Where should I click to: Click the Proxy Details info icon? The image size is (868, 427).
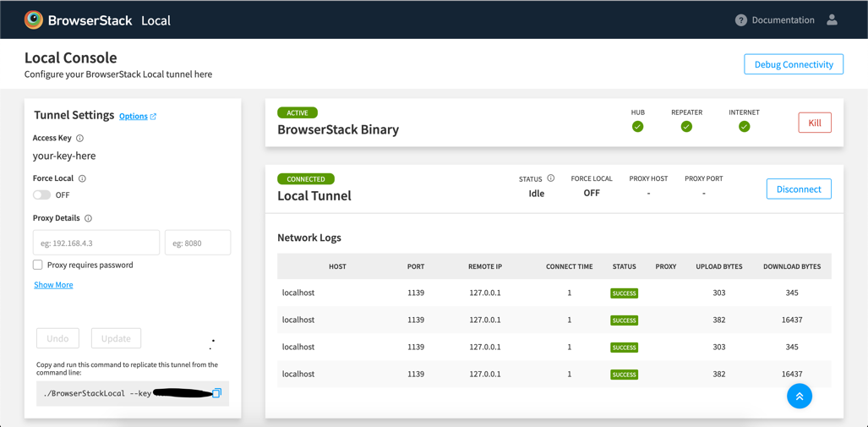[88, 218]
